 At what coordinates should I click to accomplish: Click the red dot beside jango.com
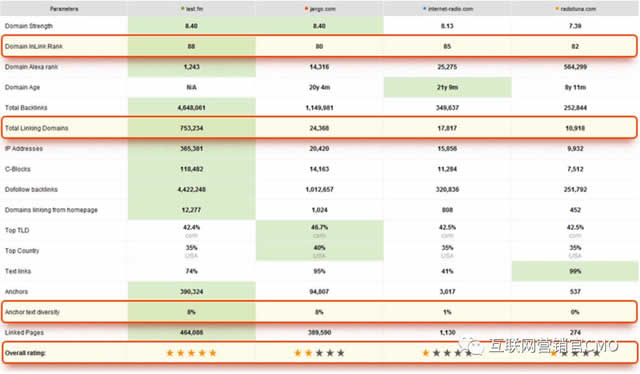307,8
